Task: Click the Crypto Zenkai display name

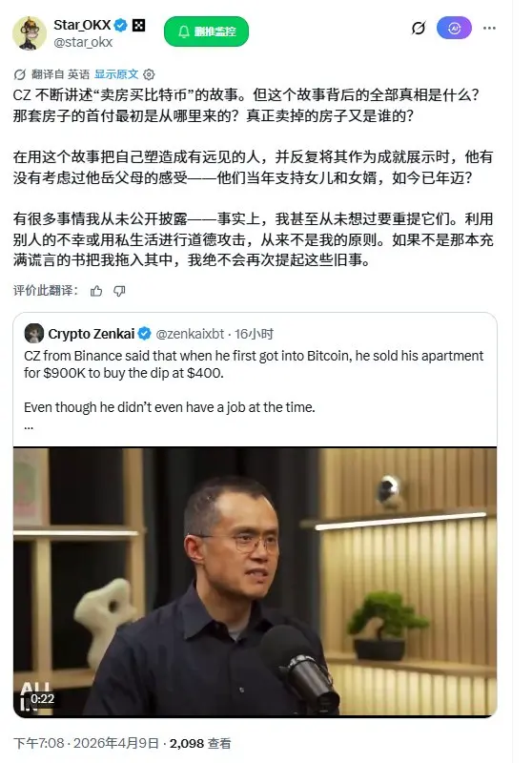Action: pyautogui.click(x=92, y=334)
